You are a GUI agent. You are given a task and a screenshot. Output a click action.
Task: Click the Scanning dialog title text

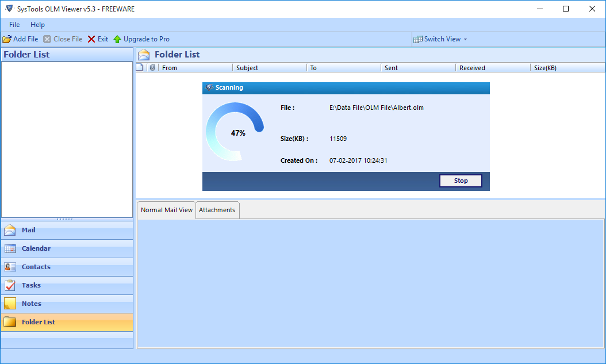click(229, 88)
